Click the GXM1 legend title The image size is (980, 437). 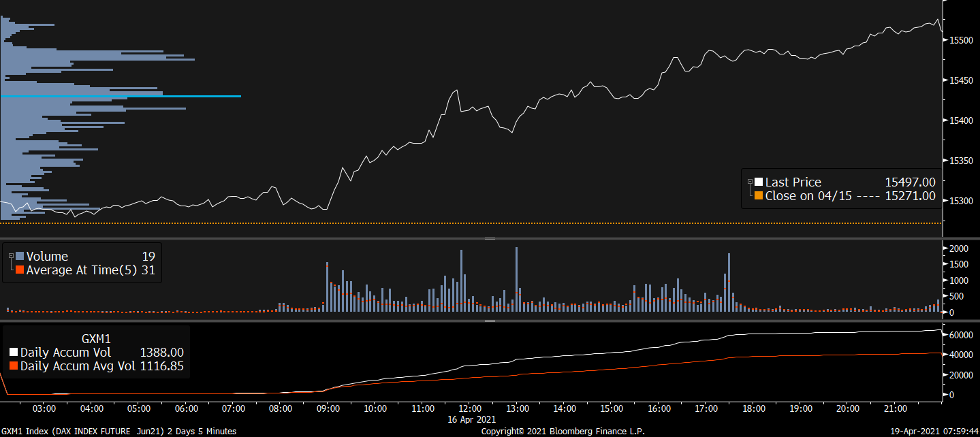pos(96,338)
